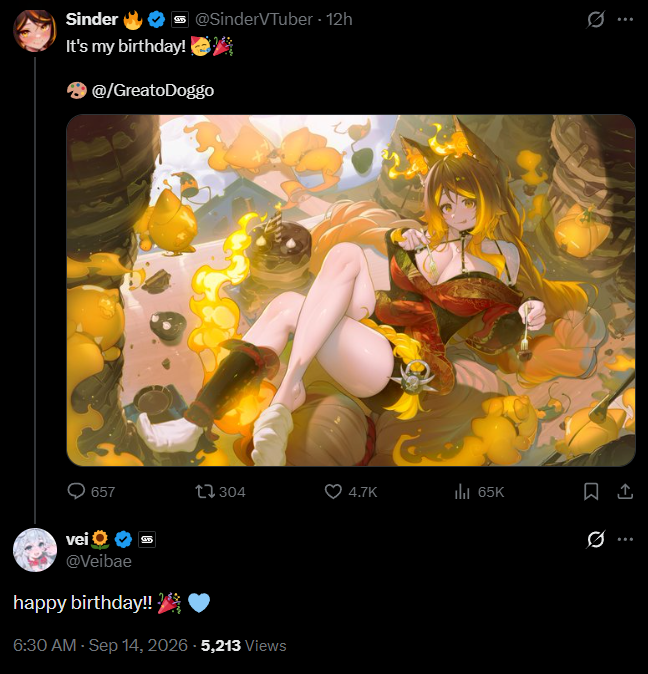
Task: Open the birthday artwork image
Action: [351, 290]
